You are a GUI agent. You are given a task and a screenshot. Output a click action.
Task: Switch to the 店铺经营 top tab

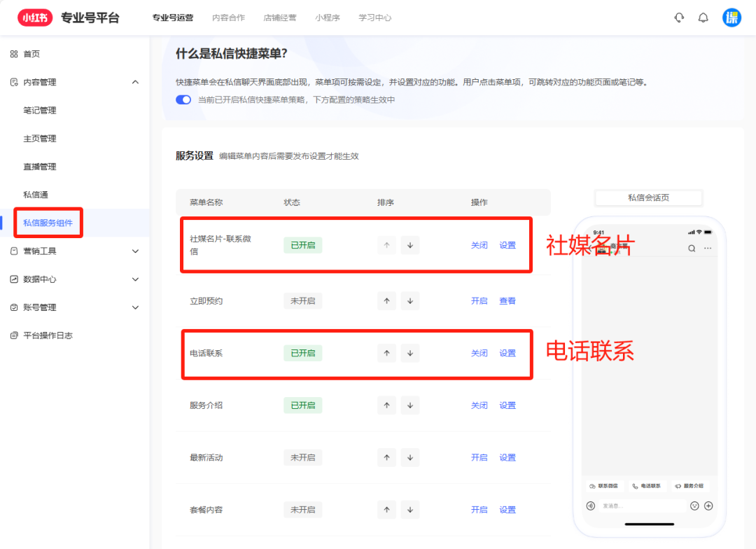coord(280,18)
